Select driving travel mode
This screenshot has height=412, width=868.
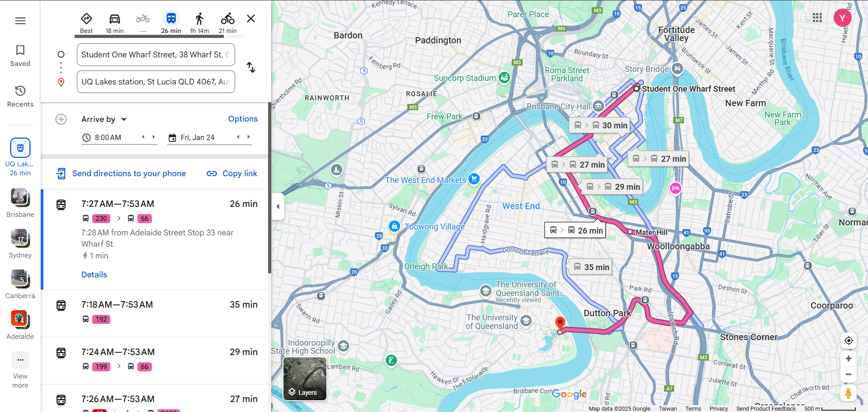[114, 23]
